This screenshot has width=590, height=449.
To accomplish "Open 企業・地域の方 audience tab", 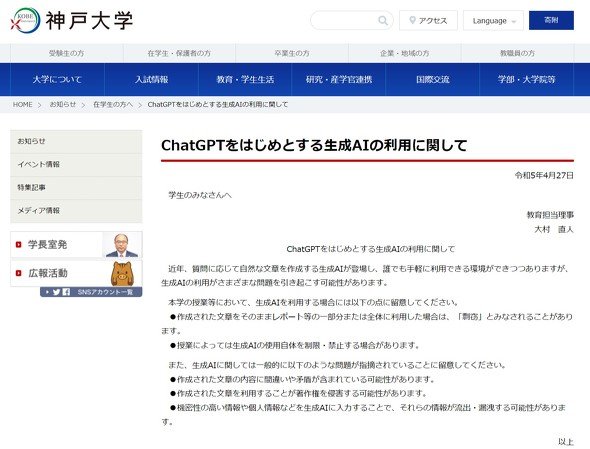I will coord(404,53).
